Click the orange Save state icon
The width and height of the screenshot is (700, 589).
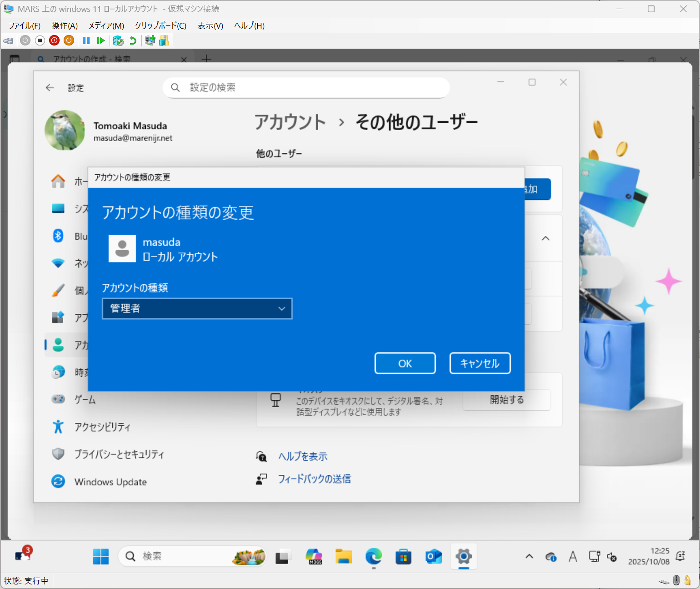[x=69, y=41]
